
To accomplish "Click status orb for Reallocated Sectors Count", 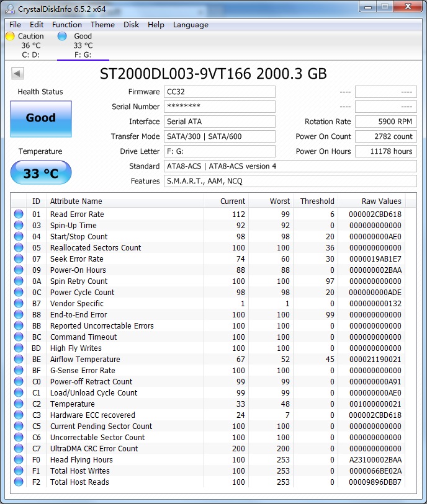I will 19,247.
